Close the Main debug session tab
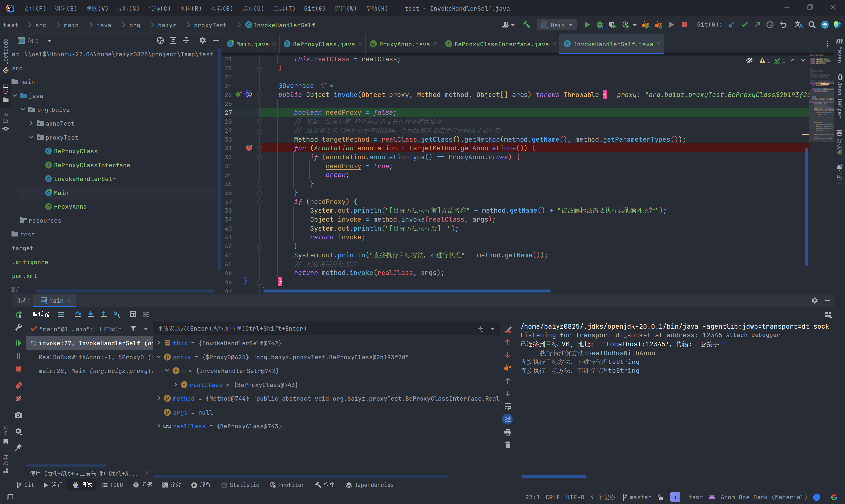This screenshot has height=504, width=845. click(69, 300)
